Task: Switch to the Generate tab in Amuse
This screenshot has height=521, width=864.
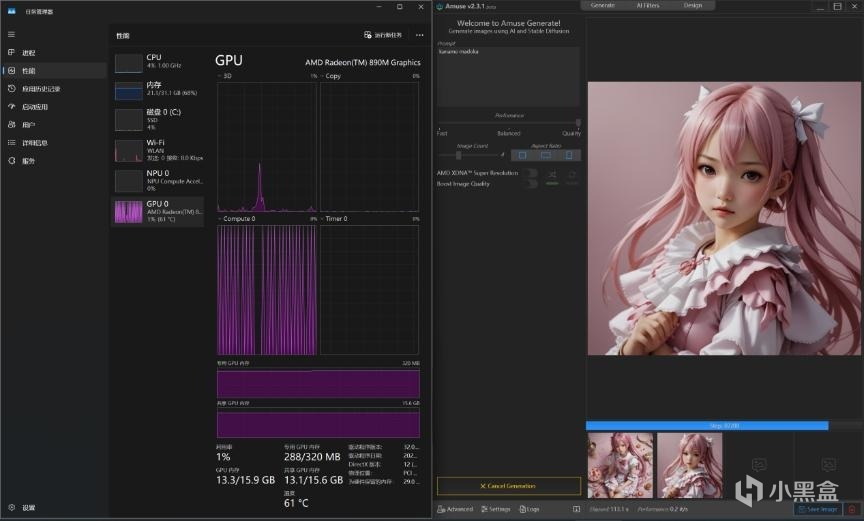Action: click(602, 5)
